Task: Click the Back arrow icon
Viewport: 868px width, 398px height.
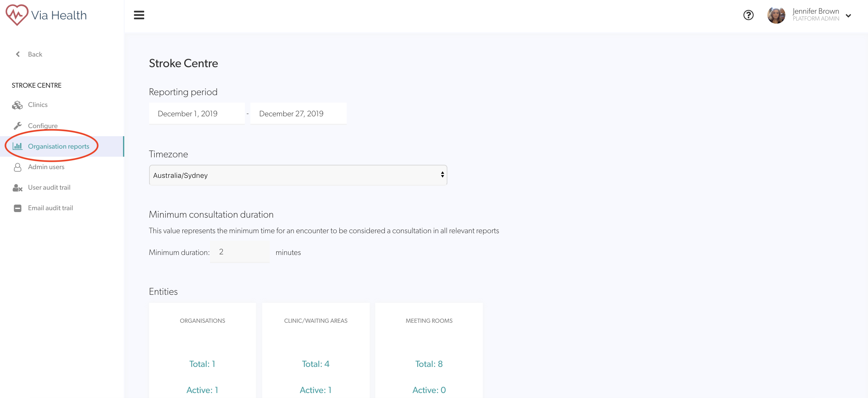Action: (x=18, y=54)
